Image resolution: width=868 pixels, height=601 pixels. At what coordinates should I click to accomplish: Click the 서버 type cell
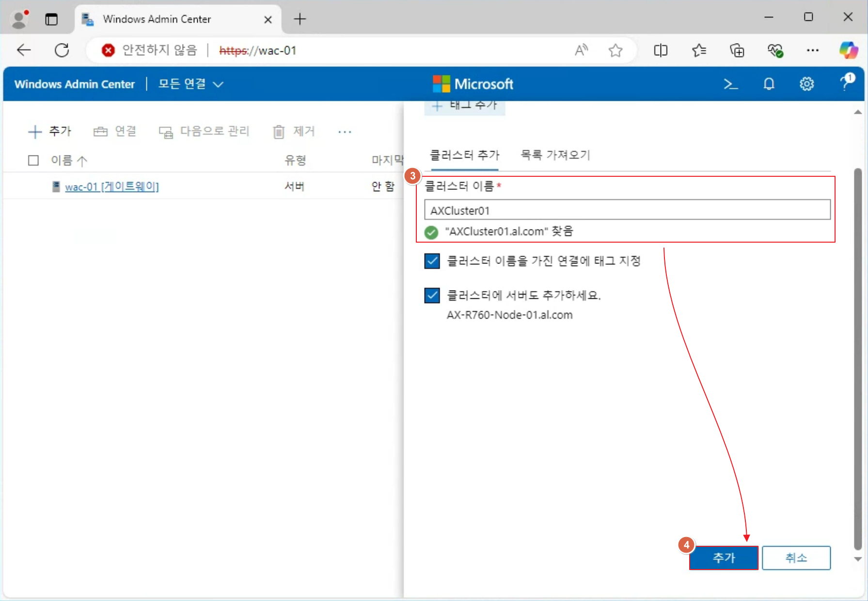click(x=294, y=186)
